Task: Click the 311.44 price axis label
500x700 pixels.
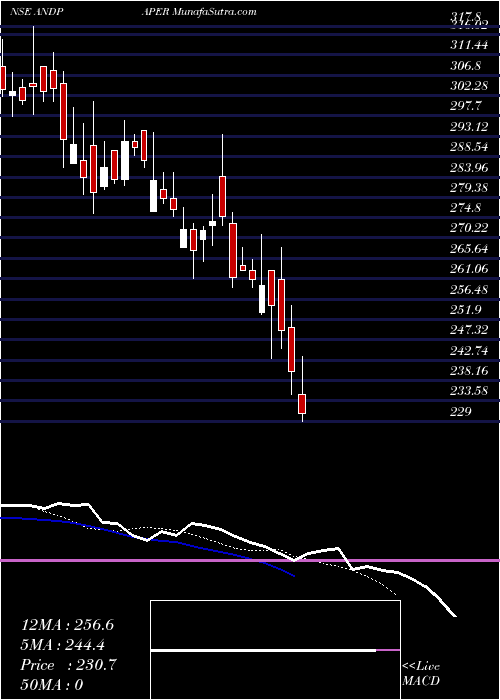Action: pos(469,45)
